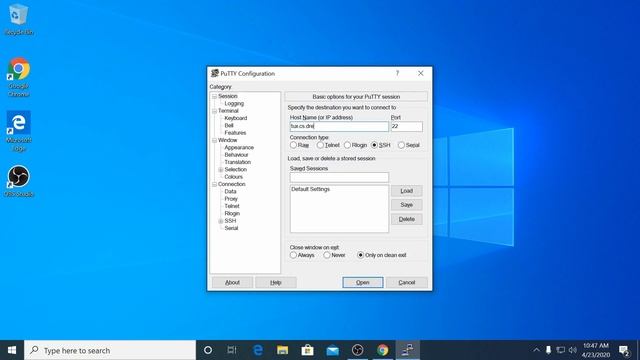The width and height of the screenshot is (640, 360).
Task: Click the PuTTY taskbar icon
Action: tap(407, 350)
